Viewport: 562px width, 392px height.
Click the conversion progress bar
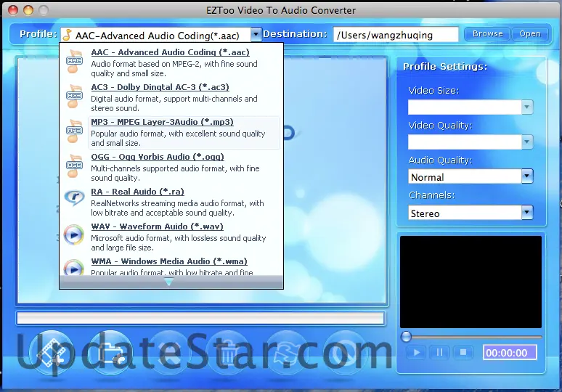click(x=200, y=318)
